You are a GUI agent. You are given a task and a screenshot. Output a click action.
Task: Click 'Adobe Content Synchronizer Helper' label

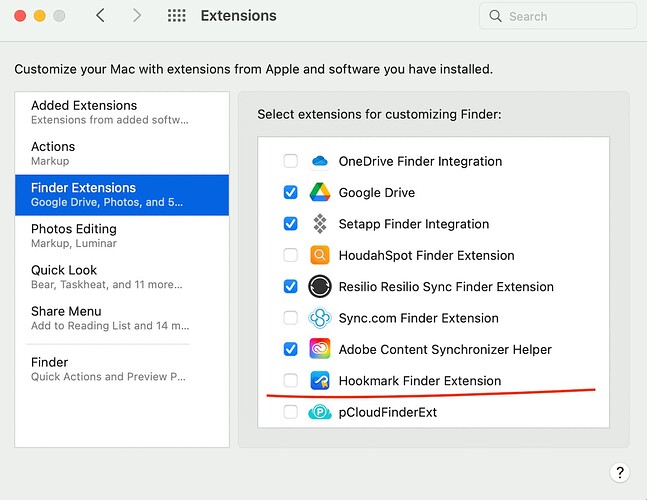[x=445, y=349]
